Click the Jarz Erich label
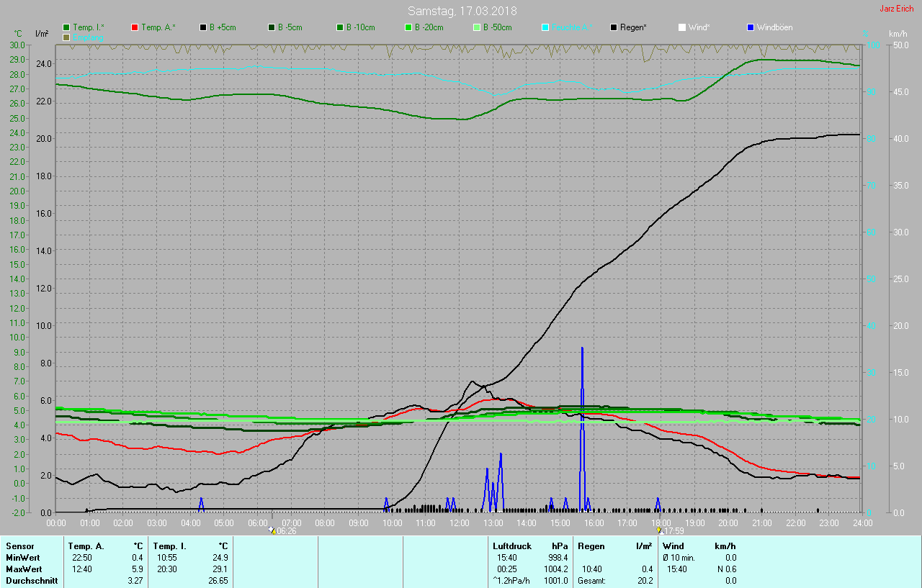Image resolution: width=922 pixels, height=588 pixels. point(897,9)
